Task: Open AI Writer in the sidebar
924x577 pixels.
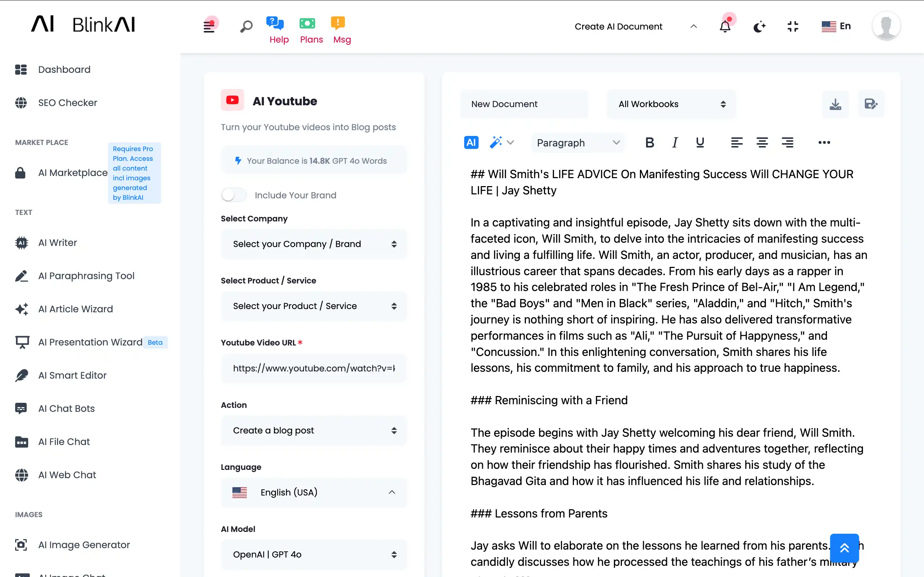Action: (x=57, y=243)
